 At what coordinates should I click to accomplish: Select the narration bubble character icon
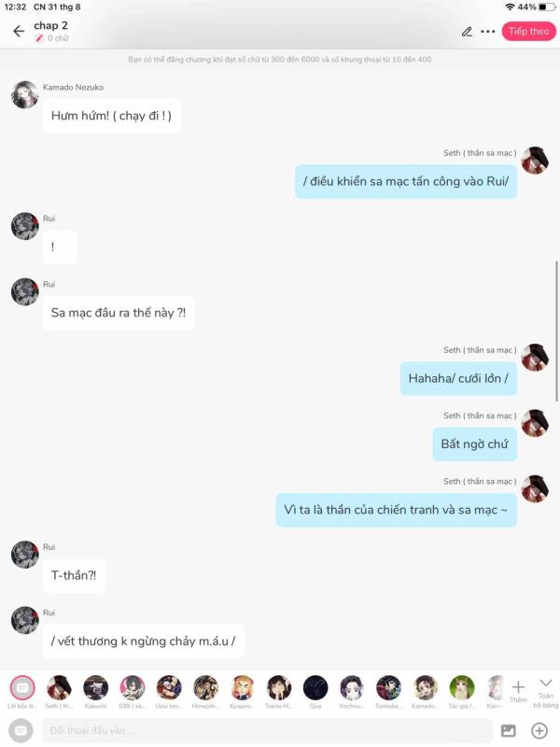22,687
